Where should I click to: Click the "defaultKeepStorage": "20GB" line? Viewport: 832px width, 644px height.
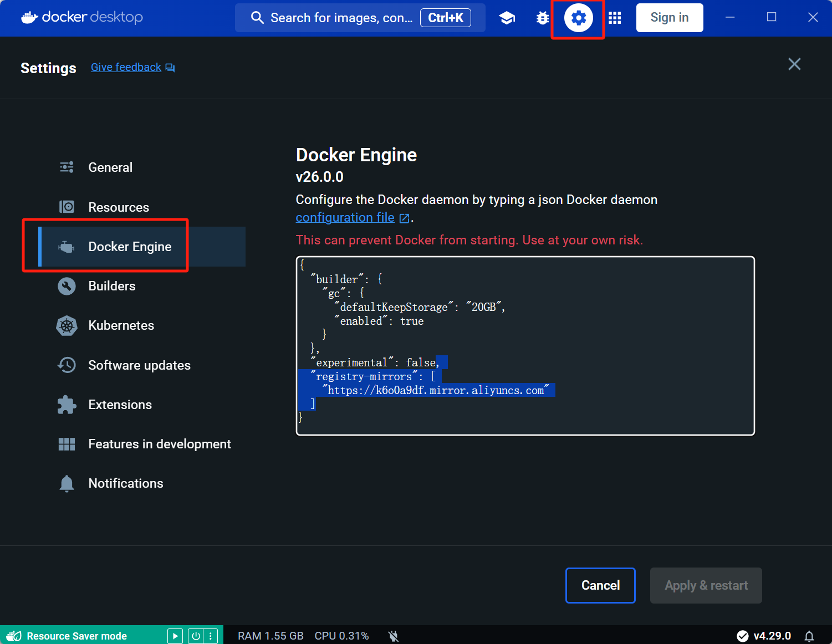(420, 307)
